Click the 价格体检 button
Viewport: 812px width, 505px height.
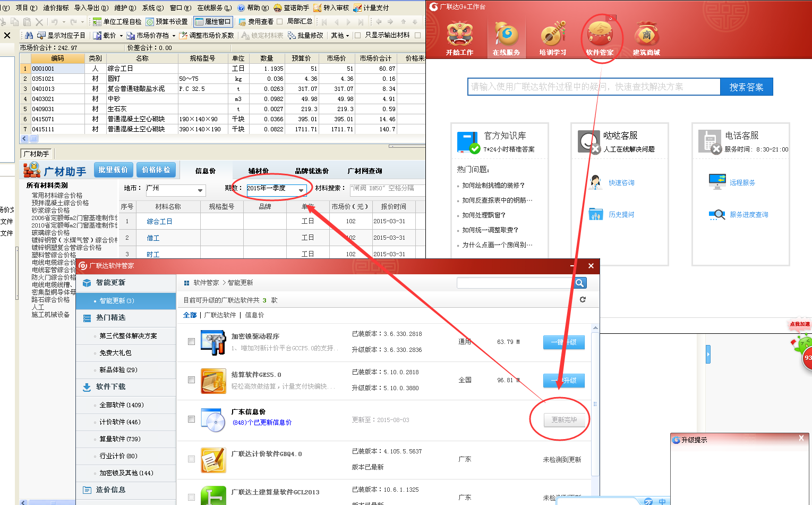point(156,170)
